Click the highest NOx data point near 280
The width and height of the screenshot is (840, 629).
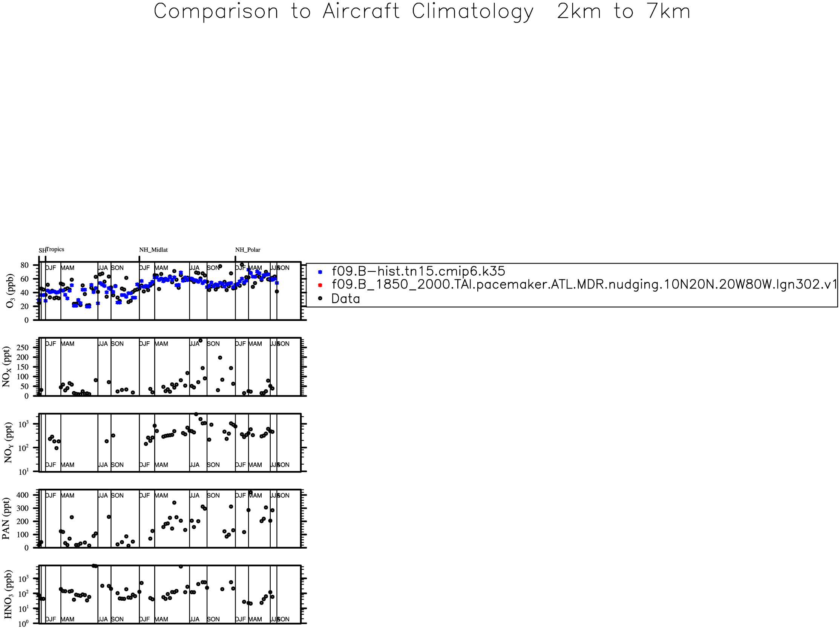pos(201,341)
